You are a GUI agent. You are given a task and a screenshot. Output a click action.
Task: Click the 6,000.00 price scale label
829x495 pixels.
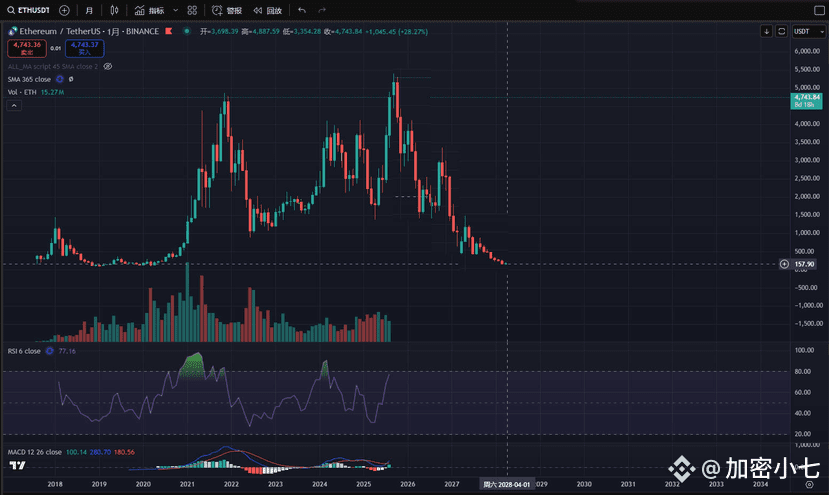tap(807, 51)
